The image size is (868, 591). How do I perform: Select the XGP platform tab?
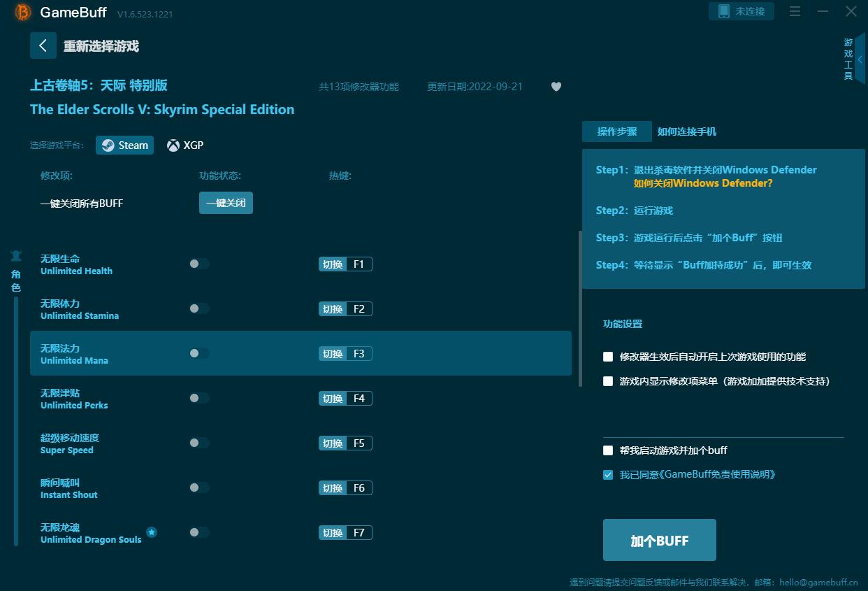click(x=185, y=145)
